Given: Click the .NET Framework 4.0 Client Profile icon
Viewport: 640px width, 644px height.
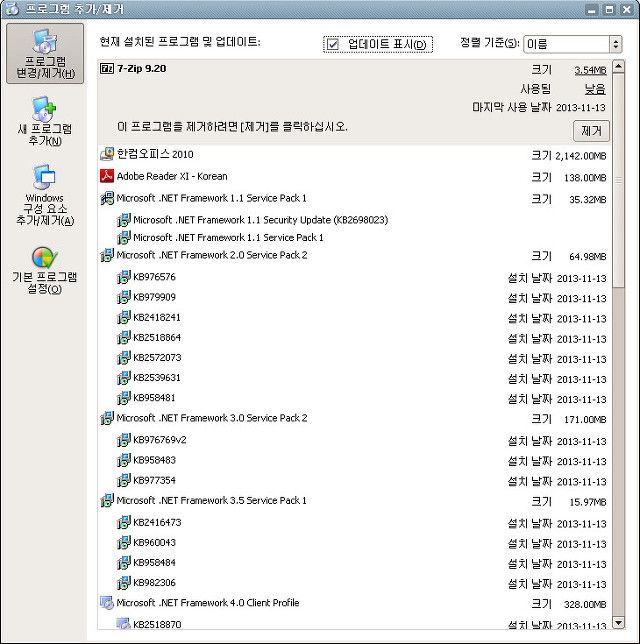Looking at the screenshot, I should 107,603.
